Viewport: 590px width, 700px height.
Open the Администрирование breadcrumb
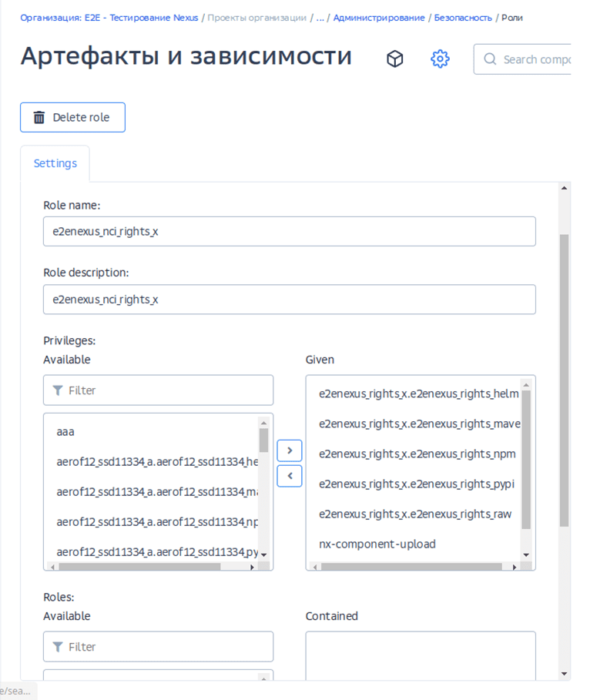(x=379, y=18)
